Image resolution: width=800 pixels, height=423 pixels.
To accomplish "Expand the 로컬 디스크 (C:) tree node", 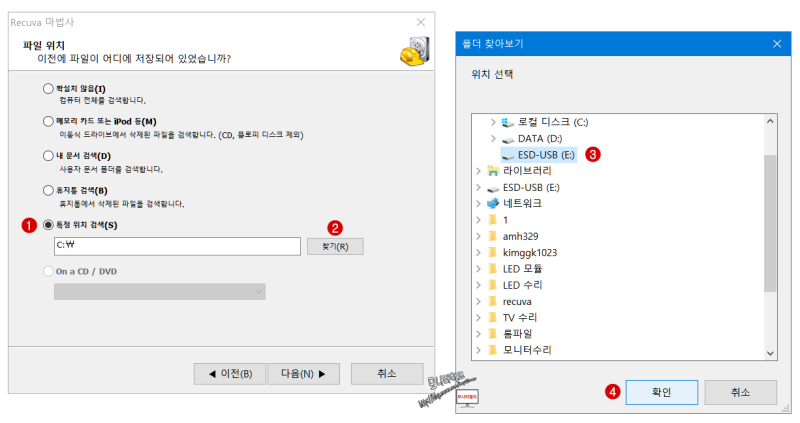I will [x=493, y=122].
